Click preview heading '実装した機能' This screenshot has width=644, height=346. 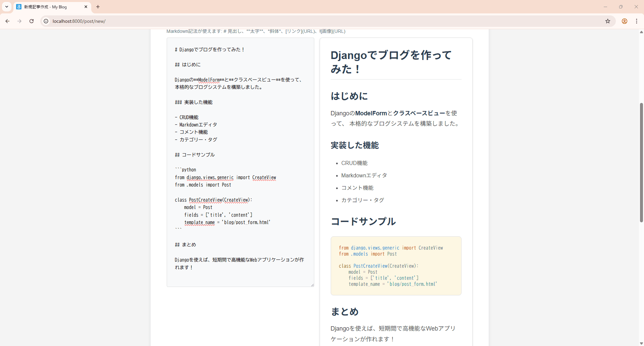pos(355,145)
